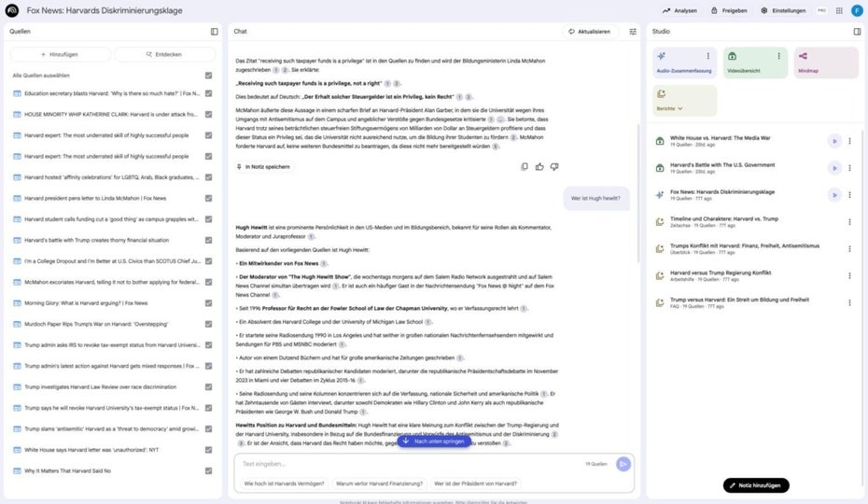Save response with In Notiz speichern
The image size is (868, 504).
point(263,167)
